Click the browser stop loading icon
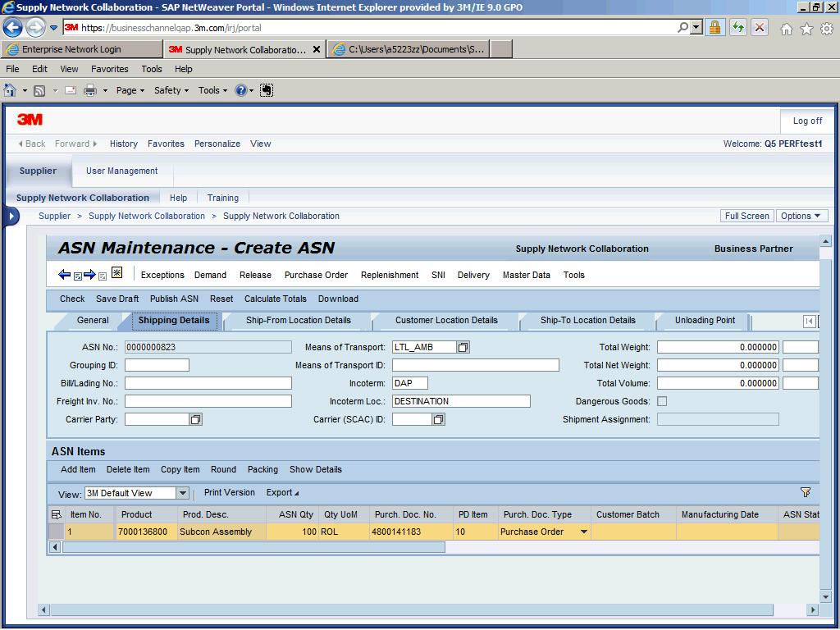The image size is (840, 630). 760,27
